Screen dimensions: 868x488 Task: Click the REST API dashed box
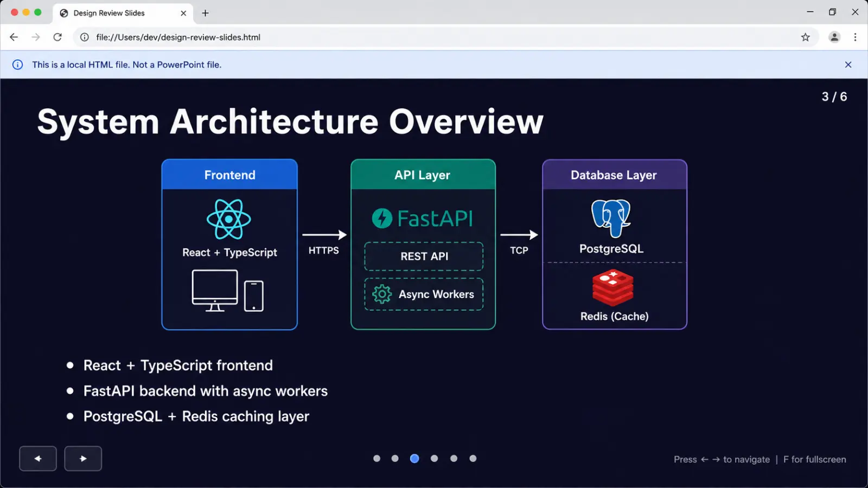click(424, 256)
